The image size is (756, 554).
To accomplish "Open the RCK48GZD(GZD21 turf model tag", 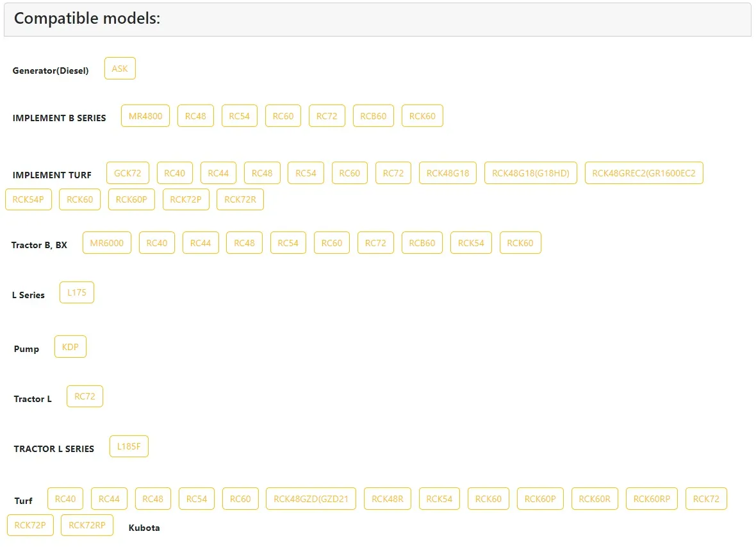I will (311, 499).
